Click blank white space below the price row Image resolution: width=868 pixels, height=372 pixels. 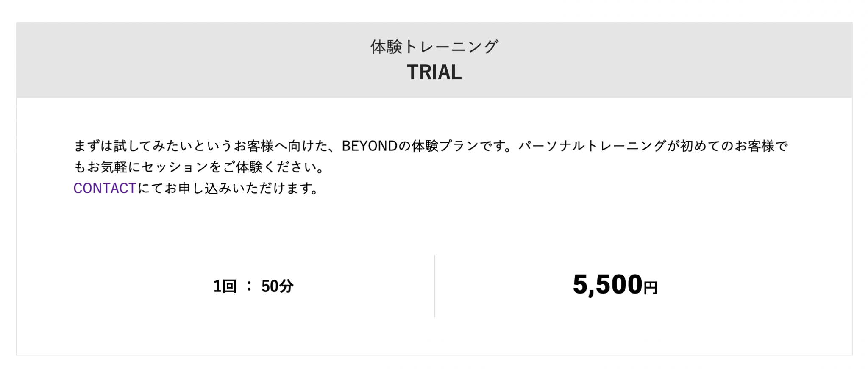click(x=434, y=337)
